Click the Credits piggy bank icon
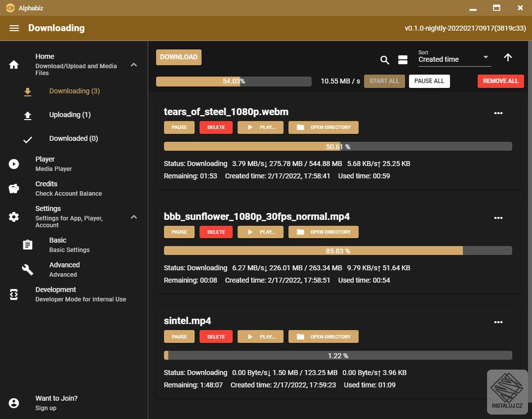The image size is (532, 419). coord(14,189)
